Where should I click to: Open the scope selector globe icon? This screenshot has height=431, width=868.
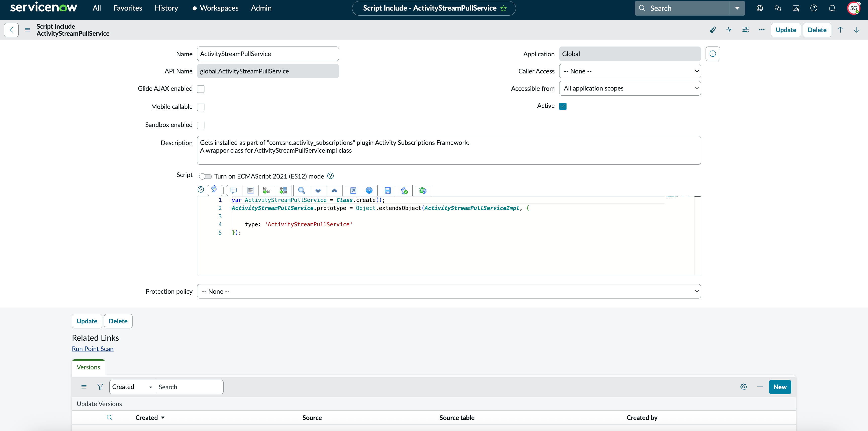[x=759, y=8]
